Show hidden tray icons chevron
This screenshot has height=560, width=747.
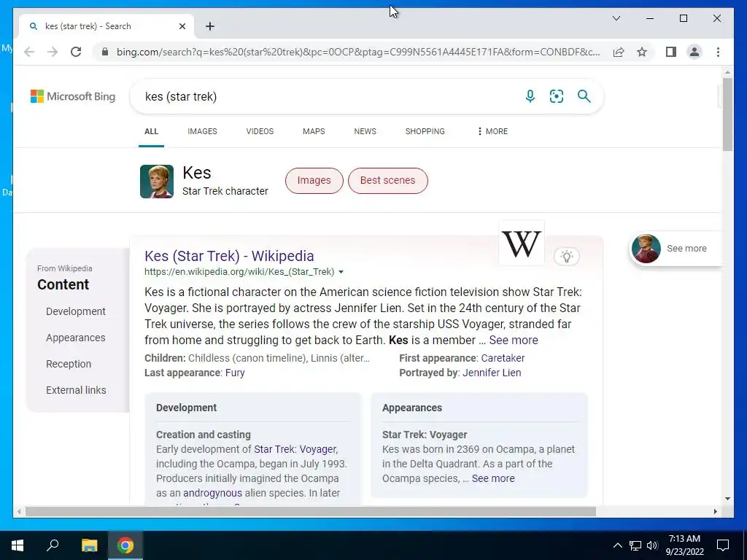(617, 545)
